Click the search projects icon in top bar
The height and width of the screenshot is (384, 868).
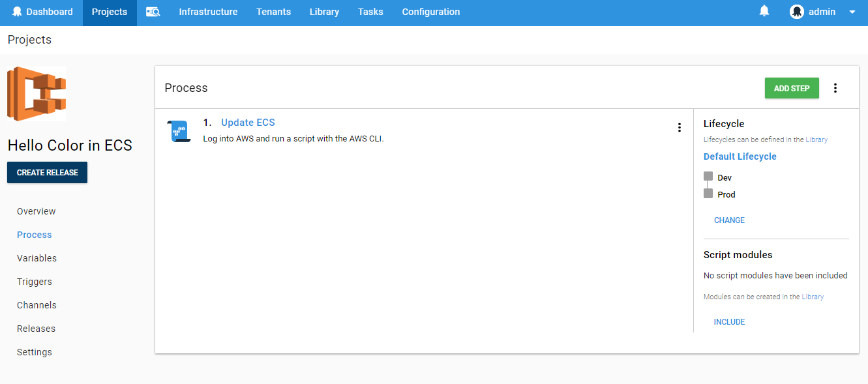click(153, 12)
